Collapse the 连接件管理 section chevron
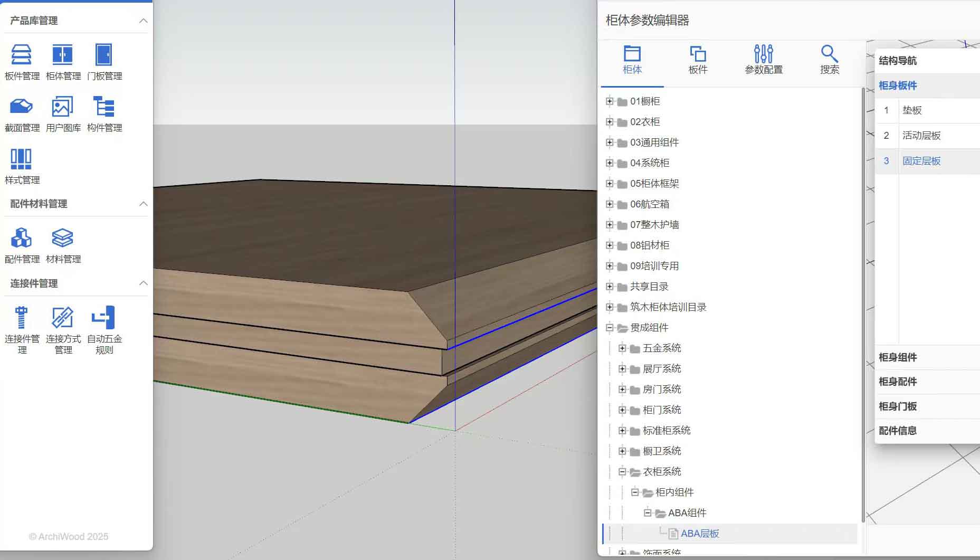980x560 pixels. point(143,283)
